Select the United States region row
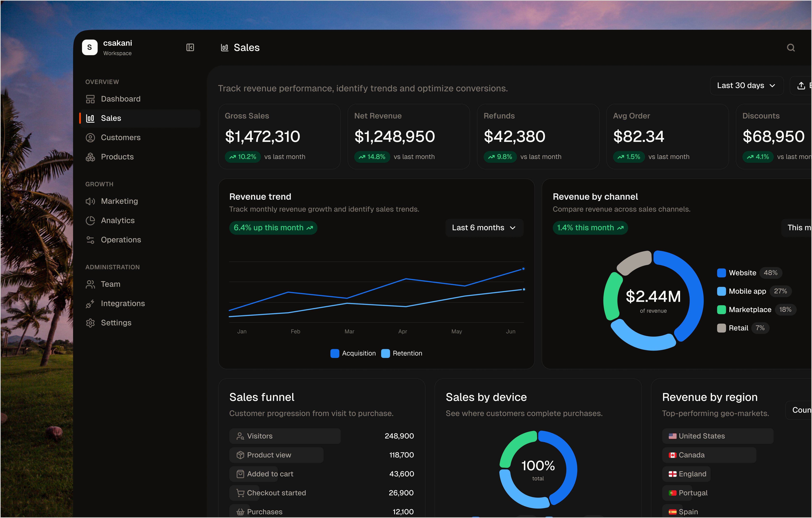Viewport: 812px width, 518px height. click(x=718, y=436)
